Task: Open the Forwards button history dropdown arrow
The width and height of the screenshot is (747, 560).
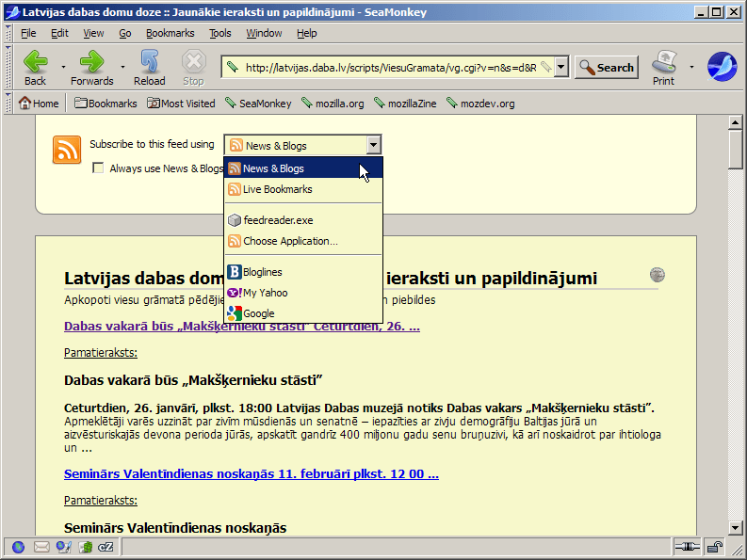Action: tap(122, 67)
